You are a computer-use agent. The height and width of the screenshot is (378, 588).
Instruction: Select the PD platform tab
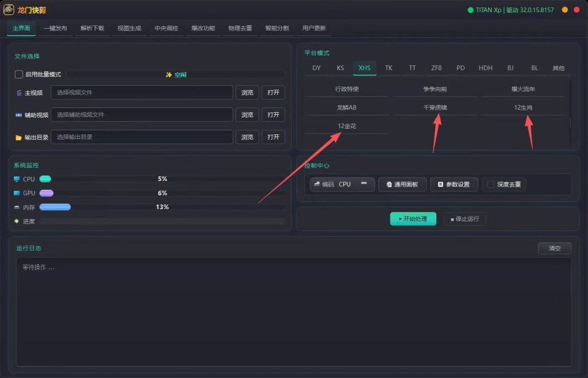tap(461, 68)
